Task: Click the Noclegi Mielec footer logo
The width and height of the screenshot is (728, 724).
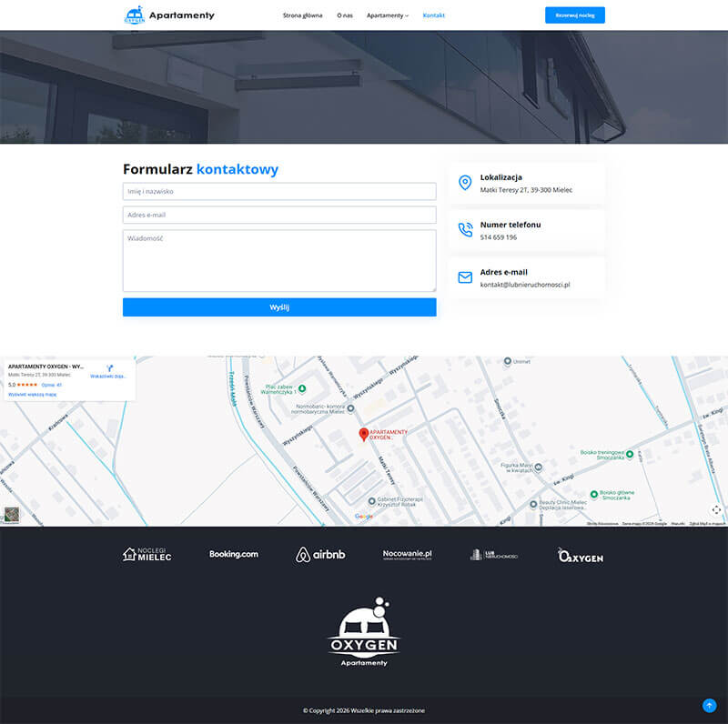Action: click(147, 554)
